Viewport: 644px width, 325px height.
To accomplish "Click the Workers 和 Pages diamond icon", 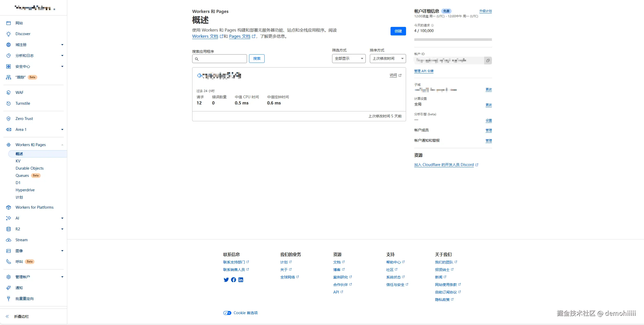I will click(x=9, y=145).
